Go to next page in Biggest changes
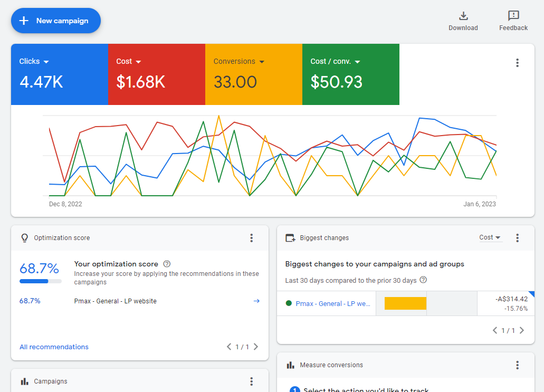The height and width of the screenshot is (392, 544). [x=522, y=331]
